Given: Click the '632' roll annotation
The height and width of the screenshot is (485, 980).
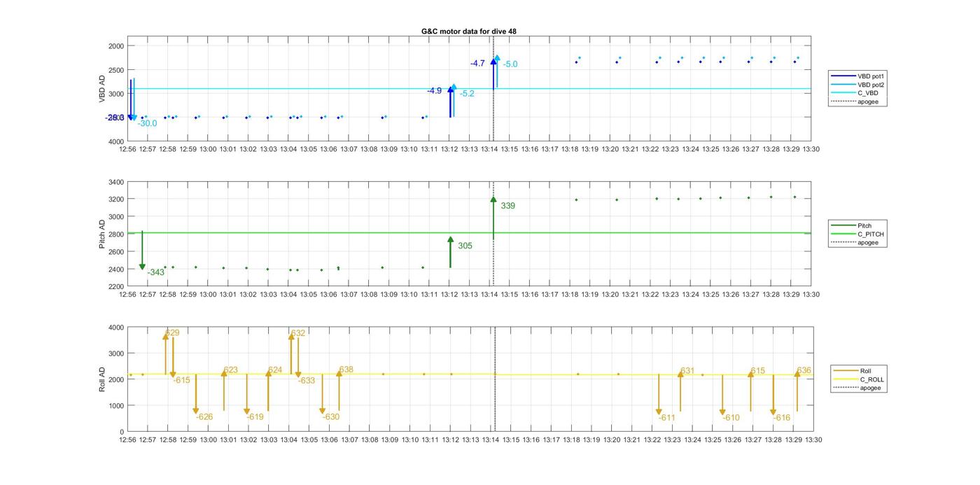Looking at the screenshot, I should coord(298,333).
